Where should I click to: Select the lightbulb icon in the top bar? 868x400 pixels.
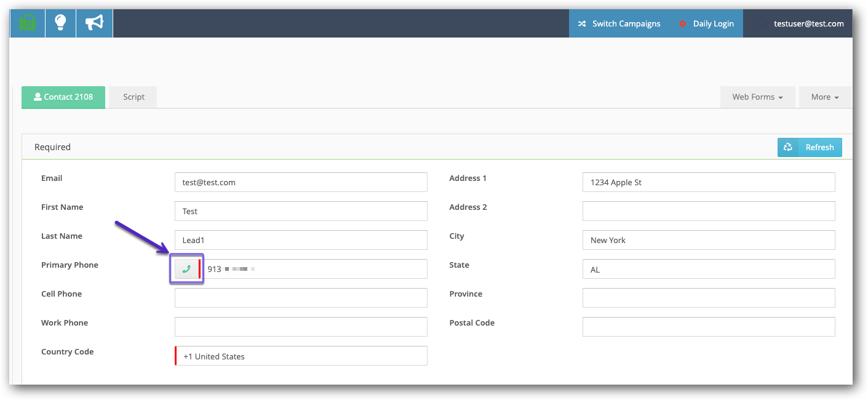coord(60,23)
